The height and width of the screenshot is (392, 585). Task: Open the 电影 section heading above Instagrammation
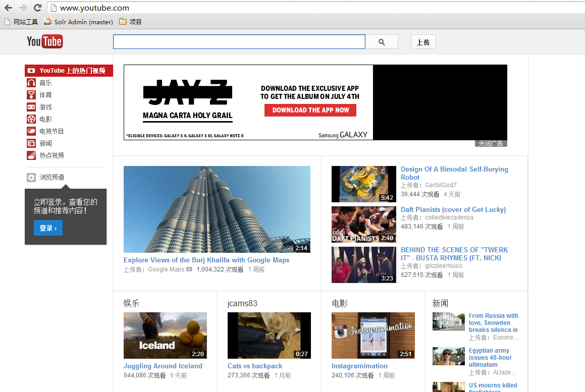[340, 303]
